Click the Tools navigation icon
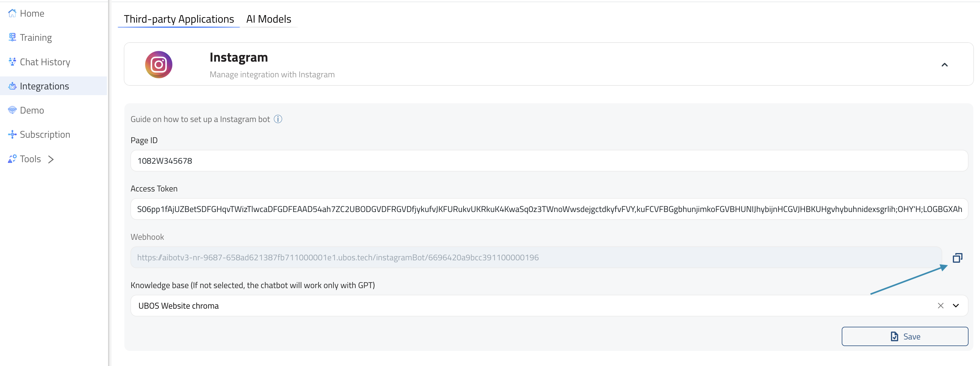The image size is (980, 366). tap(11, 158)
